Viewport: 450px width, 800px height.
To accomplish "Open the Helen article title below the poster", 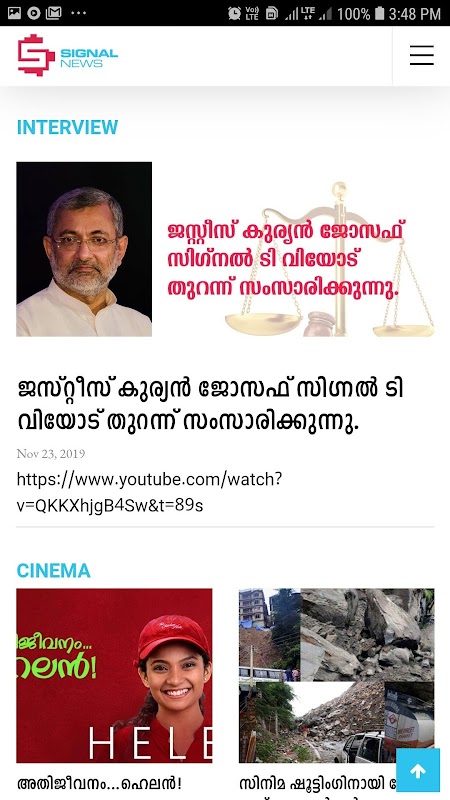I will click(99, 784).
